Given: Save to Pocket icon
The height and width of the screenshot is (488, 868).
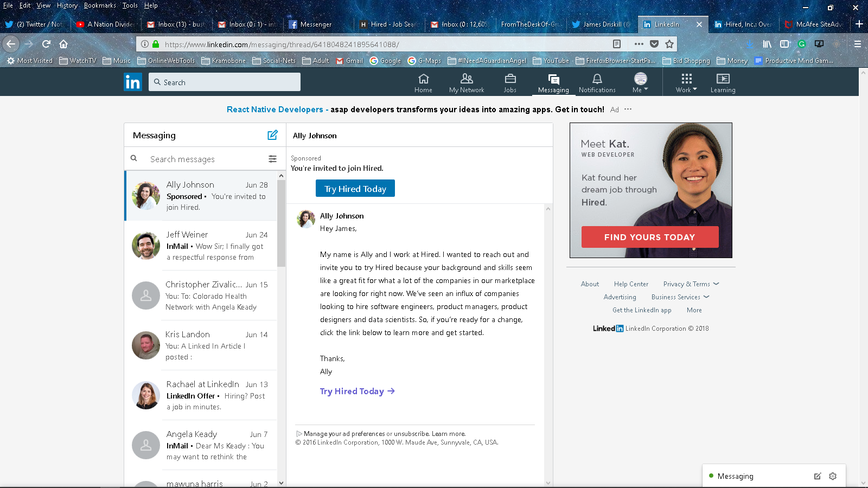Looking at the screenshot, I should tap(654, 44).
